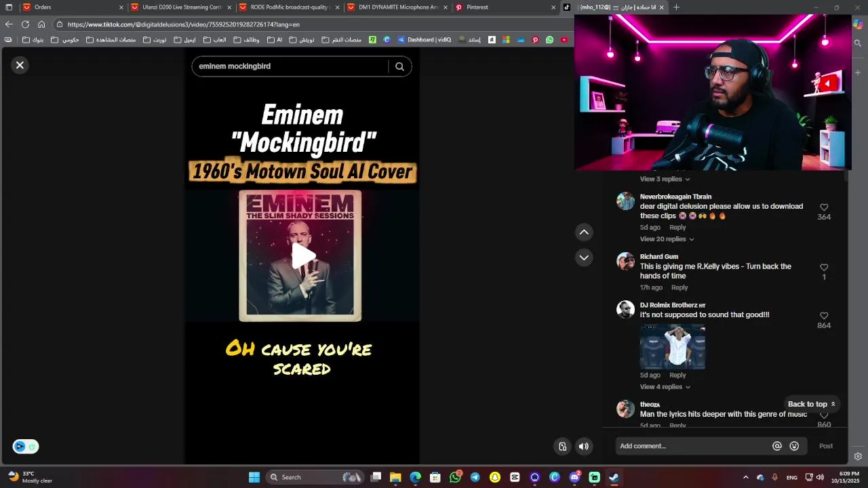Open WhatsApp from the taskbar
Viewport: 868px width, 488px height.
tap(455, 477)
